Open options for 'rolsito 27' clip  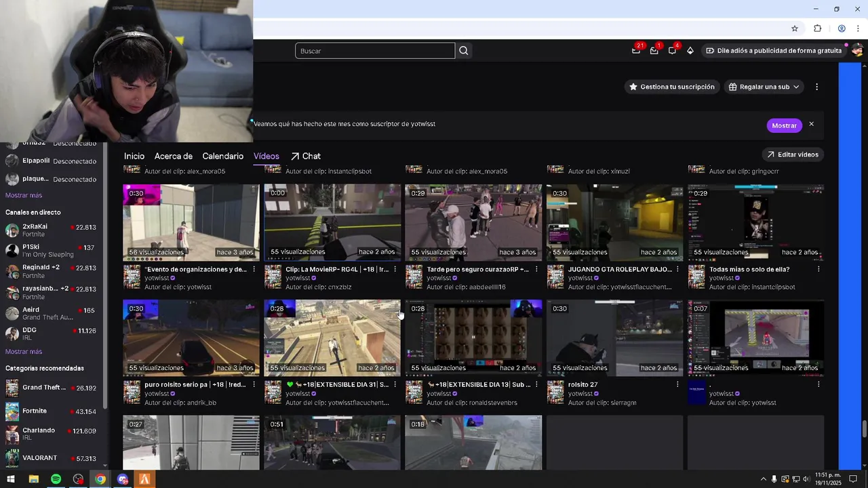click(677, 384)
